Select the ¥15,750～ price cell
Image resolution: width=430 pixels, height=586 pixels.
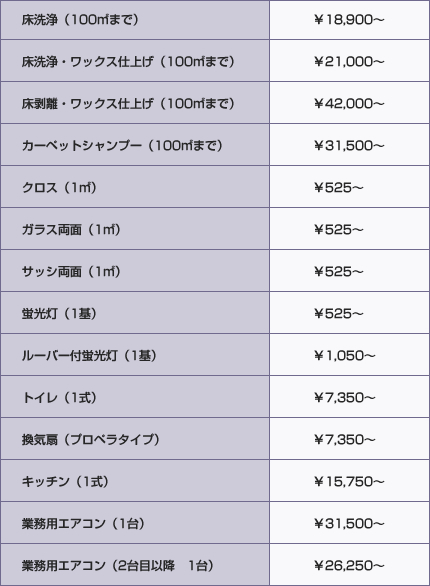click(x=349, y=481)
